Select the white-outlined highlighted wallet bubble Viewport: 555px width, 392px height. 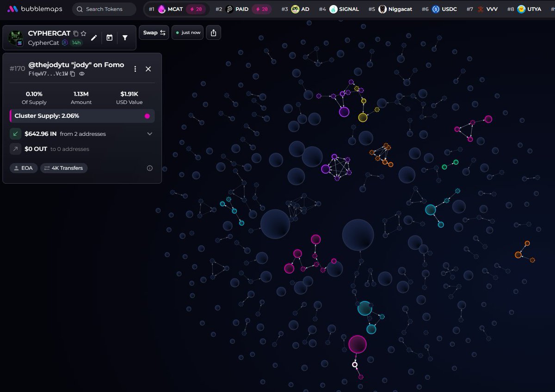355,365
